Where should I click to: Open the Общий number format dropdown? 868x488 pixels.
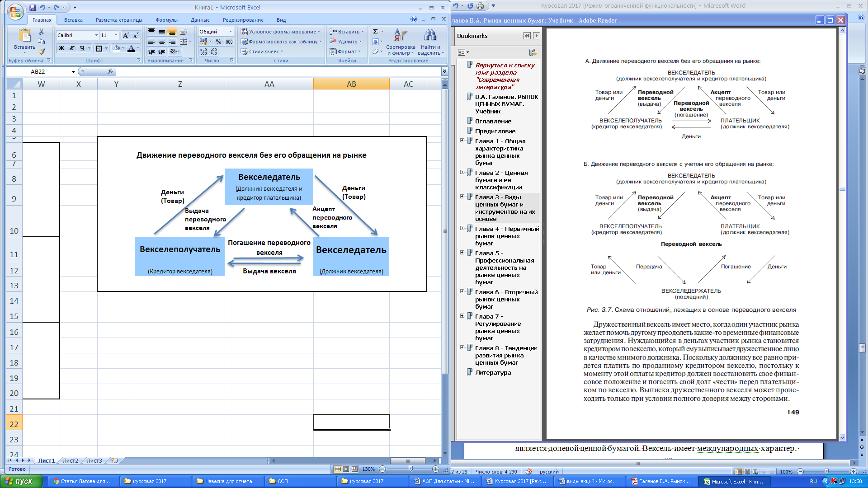pyautogui.click(x=231, y=32)
